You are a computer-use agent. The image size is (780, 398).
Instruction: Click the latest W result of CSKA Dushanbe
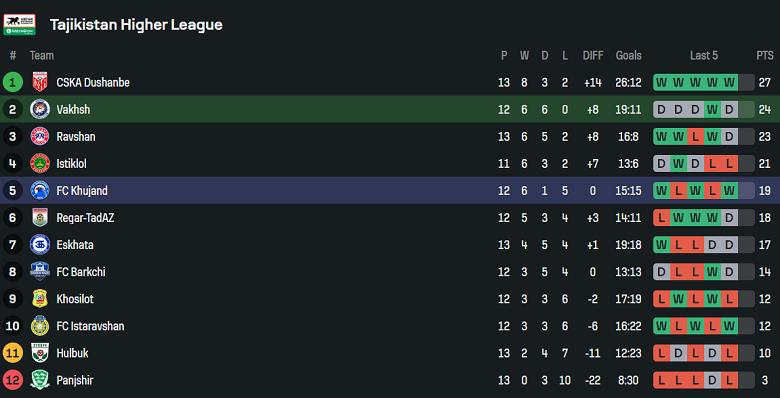pos(729,83)
